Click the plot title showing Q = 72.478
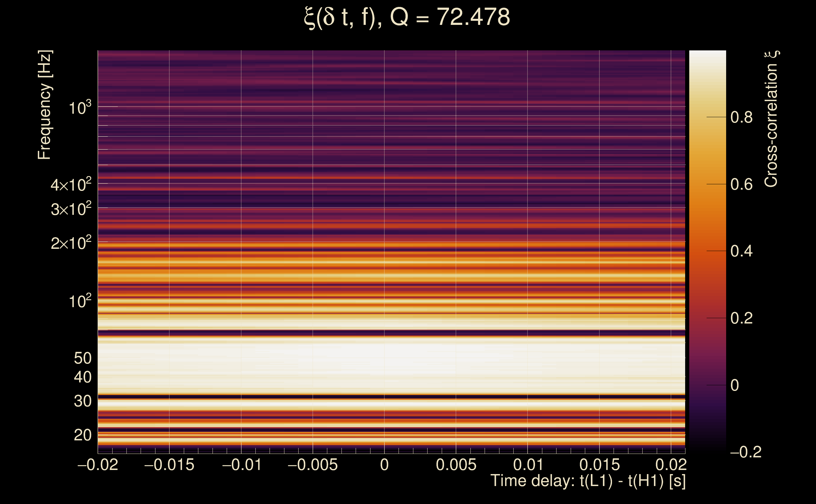The width and height of the screenshot is (816, 504). 407,17
